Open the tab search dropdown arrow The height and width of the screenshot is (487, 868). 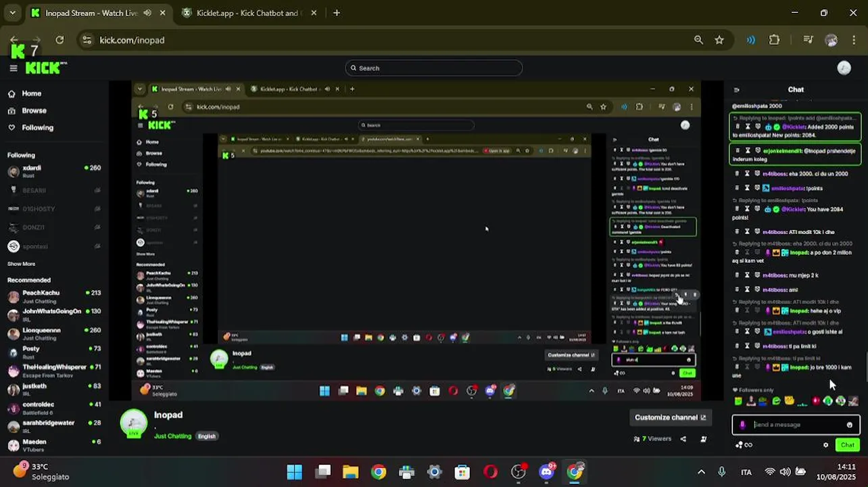coord(12,13)
